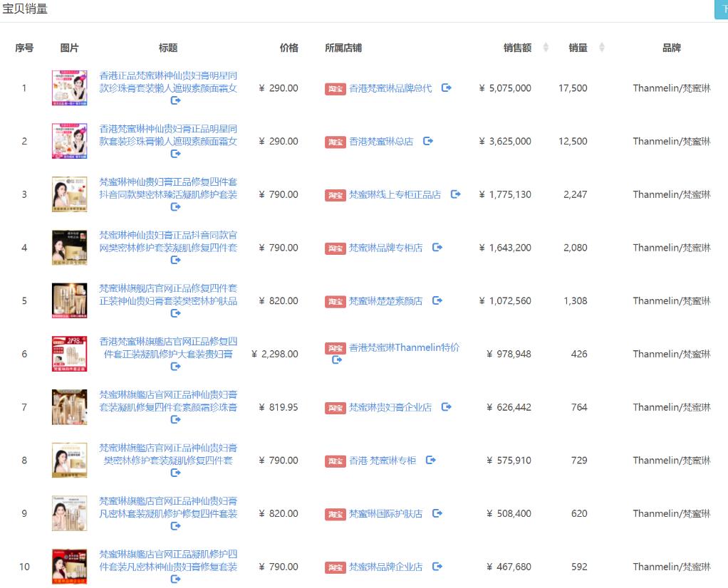The height and width of the screenshot is (588, 728).
Task: Click Taobao badge in row 6 shop cell
Action: point(336,348)
